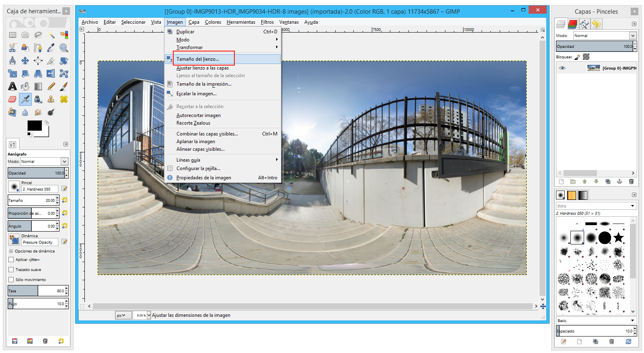This screenshot has width=644, height=353.
Task: Expand the Opciones de dinámica section
Action: click(11, 251)
